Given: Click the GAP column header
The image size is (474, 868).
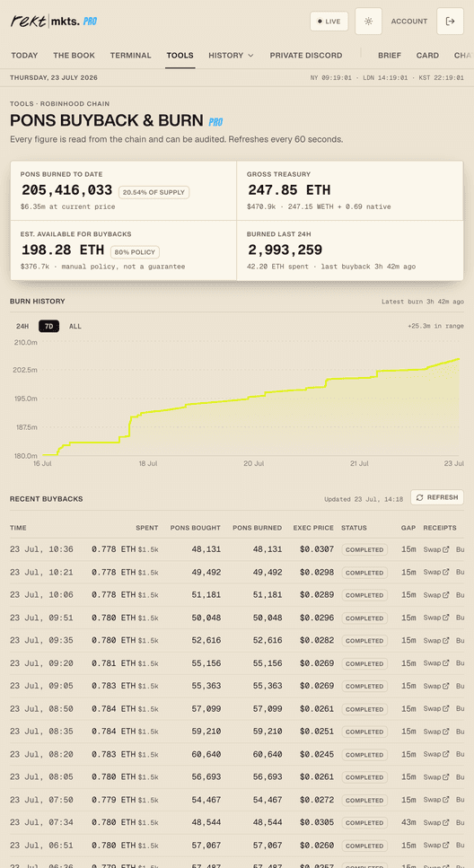Looking at the screenshot, I should tap(408, 528).
